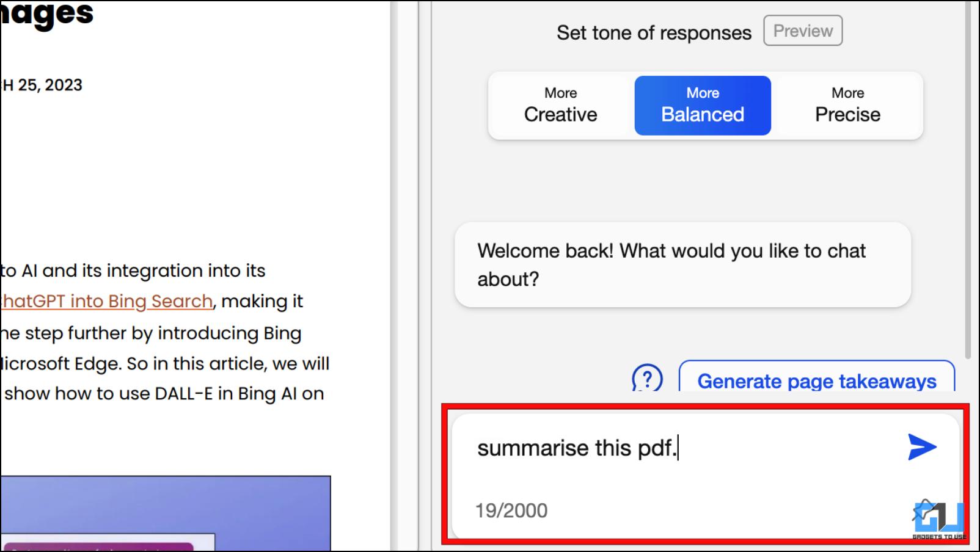The width and height of the screenshot is (980, 552).
Task: Open the help question mark icon
Action: (x=647, y=378)
